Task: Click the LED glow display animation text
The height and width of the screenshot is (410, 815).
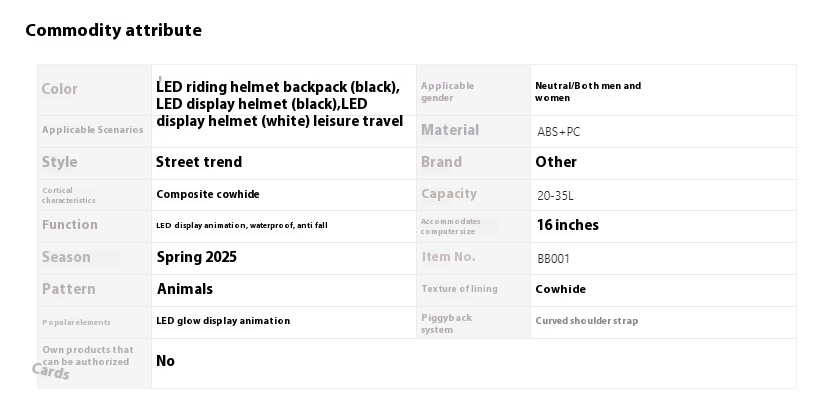Action: [224, 321]
